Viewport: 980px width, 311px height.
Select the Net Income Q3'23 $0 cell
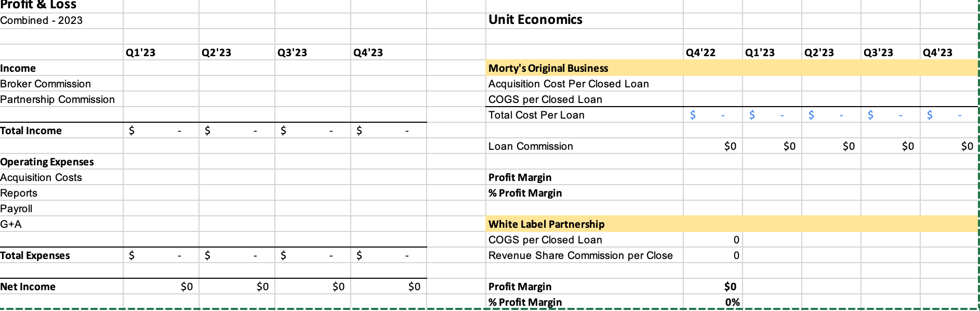pyautogui.click(x=313, y=287)
